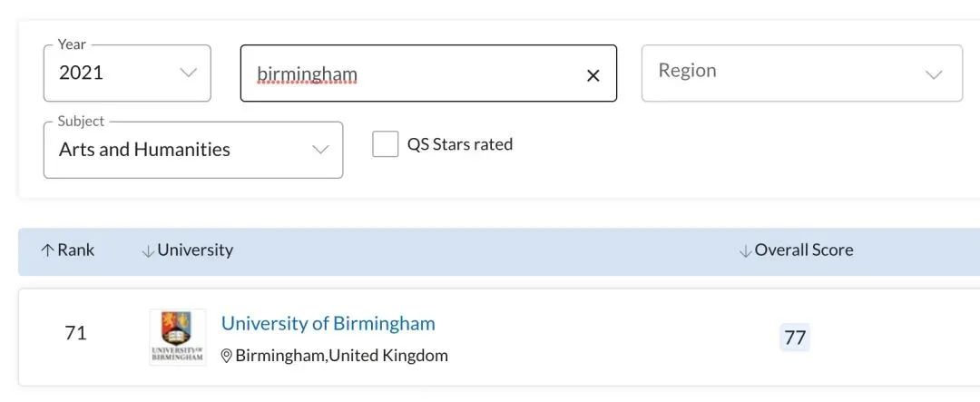Click the Region dropdown chevron arrow

pyautogui.click(x=934, y=75)
